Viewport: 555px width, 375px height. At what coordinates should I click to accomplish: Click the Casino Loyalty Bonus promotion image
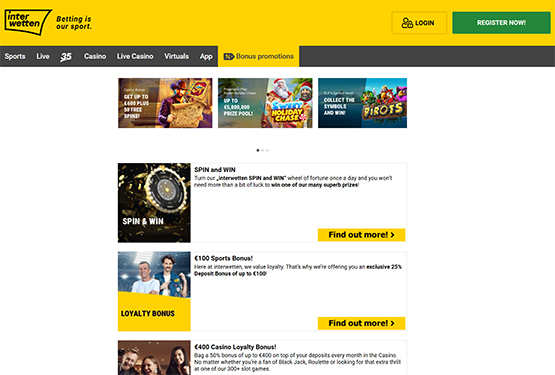coord(154,358)
